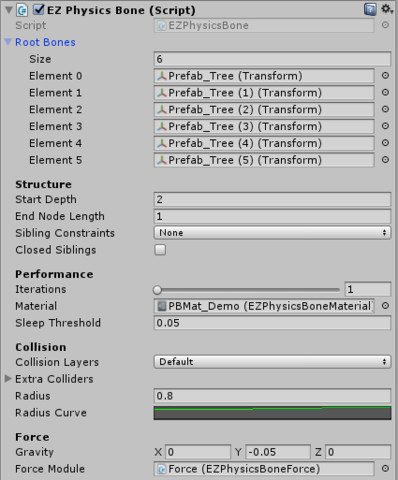This screenshot has height=480, width=398.
Task: Open object picker for Element 1
Action: [x=385, y=92]
